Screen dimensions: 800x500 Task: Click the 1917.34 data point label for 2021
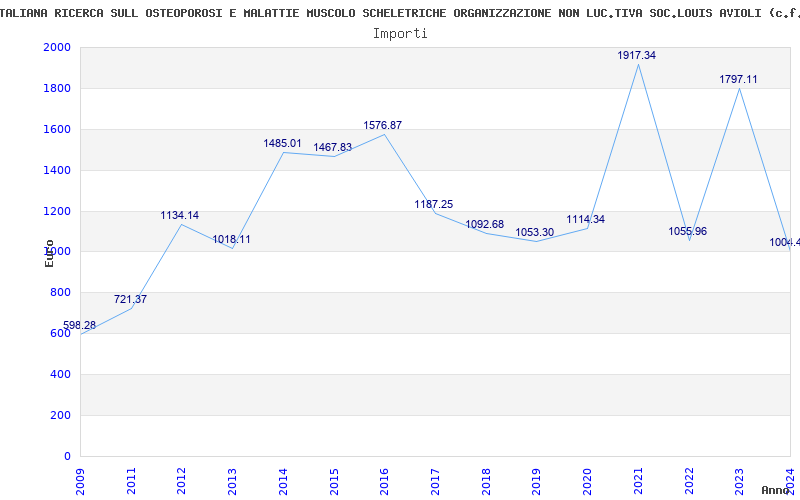[x=637, y=56]
